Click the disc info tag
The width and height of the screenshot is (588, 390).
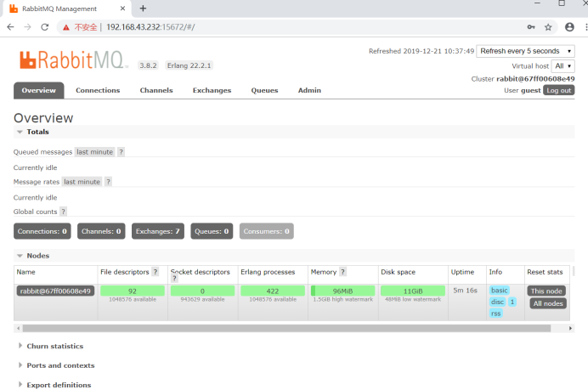(x=497, y=302)
